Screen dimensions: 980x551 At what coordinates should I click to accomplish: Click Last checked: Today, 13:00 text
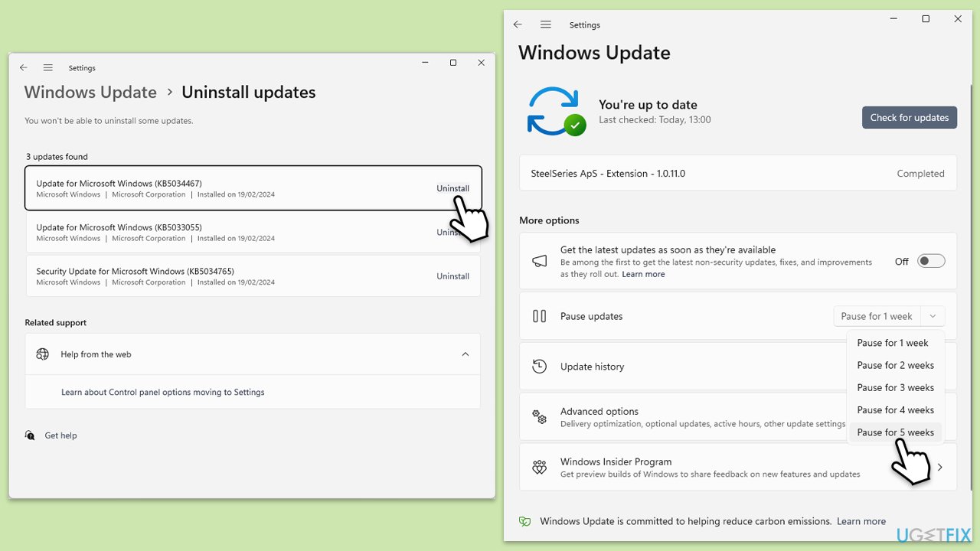[x=655, y=120]
